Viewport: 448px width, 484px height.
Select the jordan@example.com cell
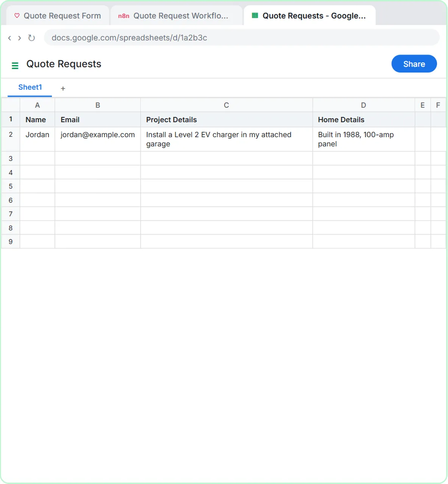98,139
